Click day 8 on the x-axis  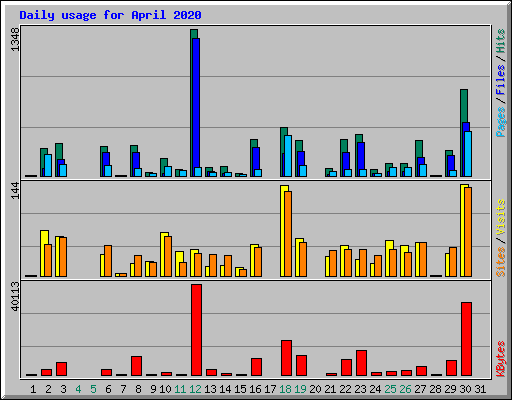pos(138,389)
